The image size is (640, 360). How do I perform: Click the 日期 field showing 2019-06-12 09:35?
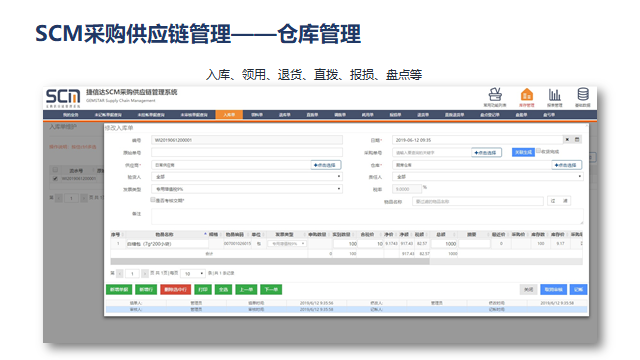coord(478,140)
